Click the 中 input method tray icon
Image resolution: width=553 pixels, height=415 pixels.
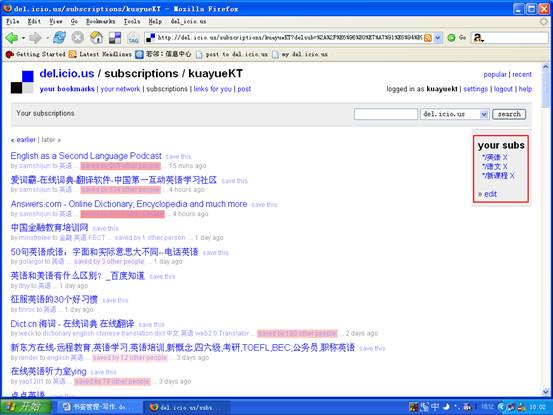pos(435,407)
